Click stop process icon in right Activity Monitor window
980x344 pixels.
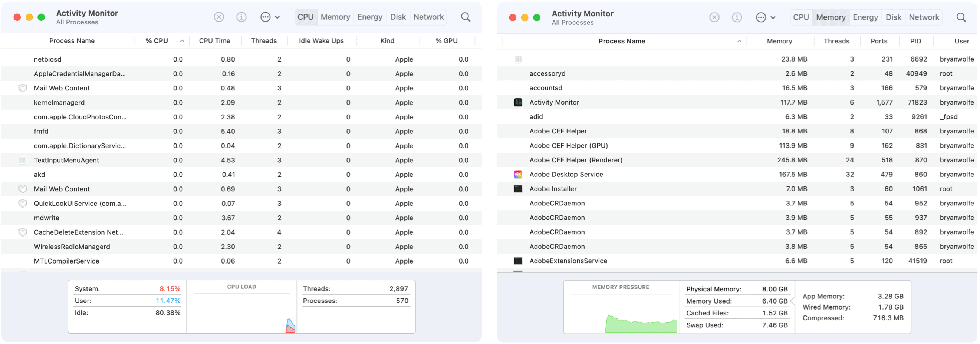714,17
